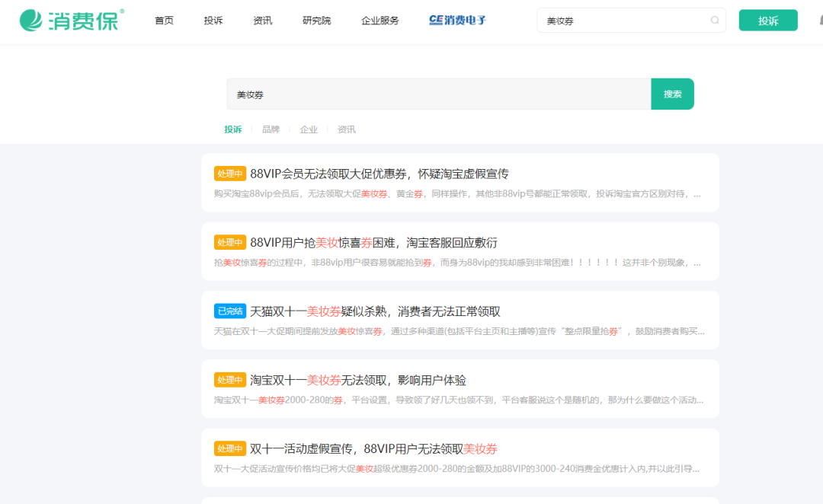Click the 搜索 search button

[672, 94]
